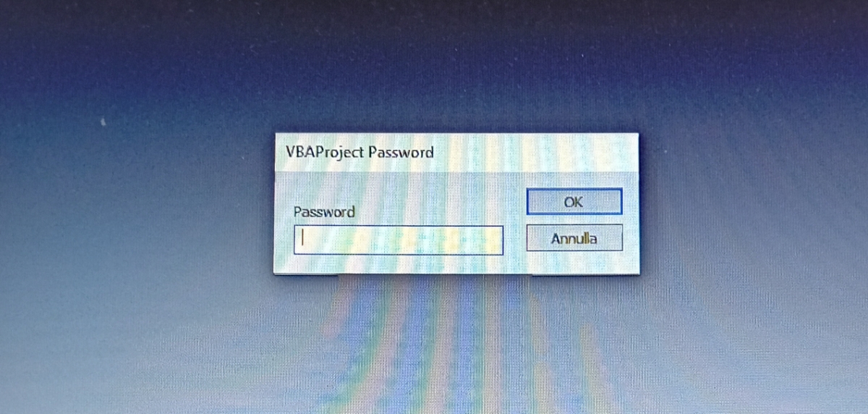868x414 pixels.
Task: Activate the empty Password input box
Action: (398, 240)
